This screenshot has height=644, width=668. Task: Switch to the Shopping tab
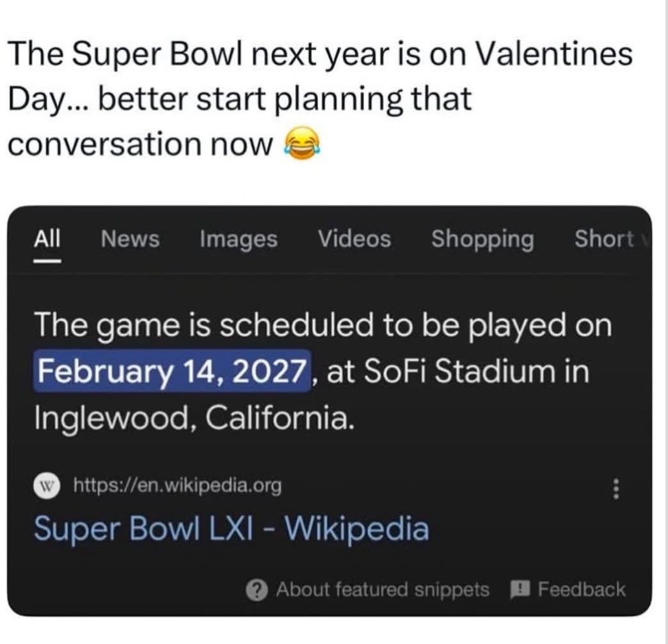click(482, 240)
